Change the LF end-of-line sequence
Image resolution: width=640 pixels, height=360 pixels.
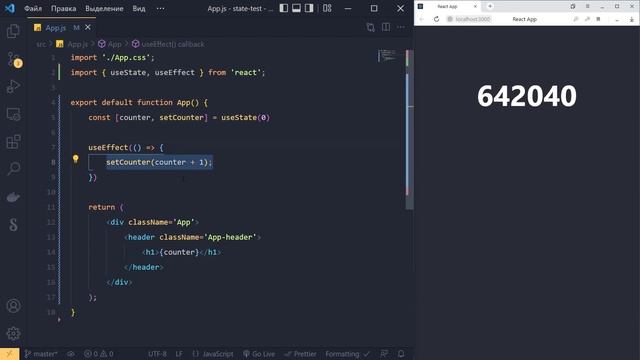tap(179, 354)
